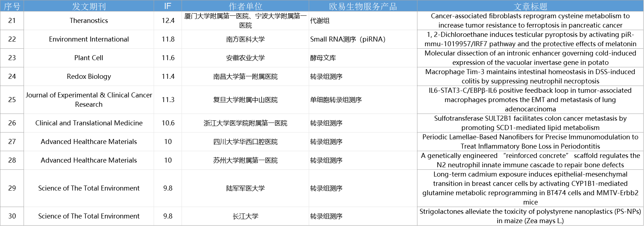Select the 厦门大学附属第一医院 affiliation cell
Viewport: 644px width, 226px height.
tap(245, 20)
